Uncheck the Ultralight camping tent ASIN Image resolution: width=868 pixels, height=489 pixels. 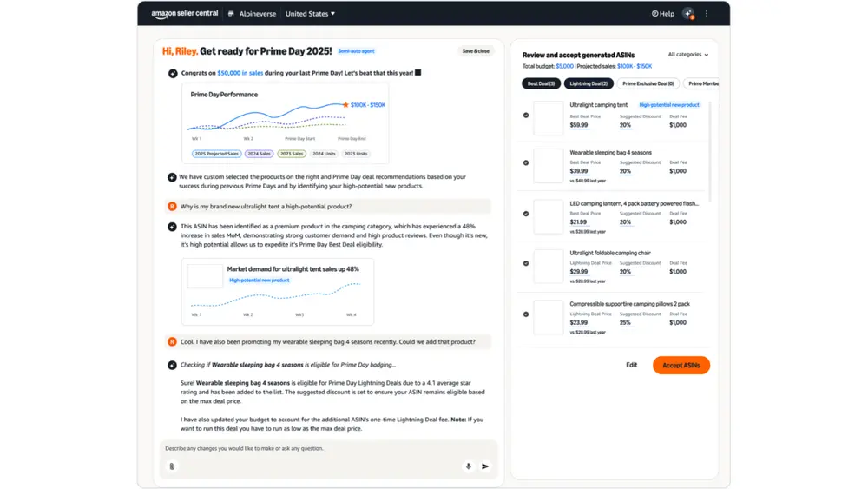click(x=526, y=116)
